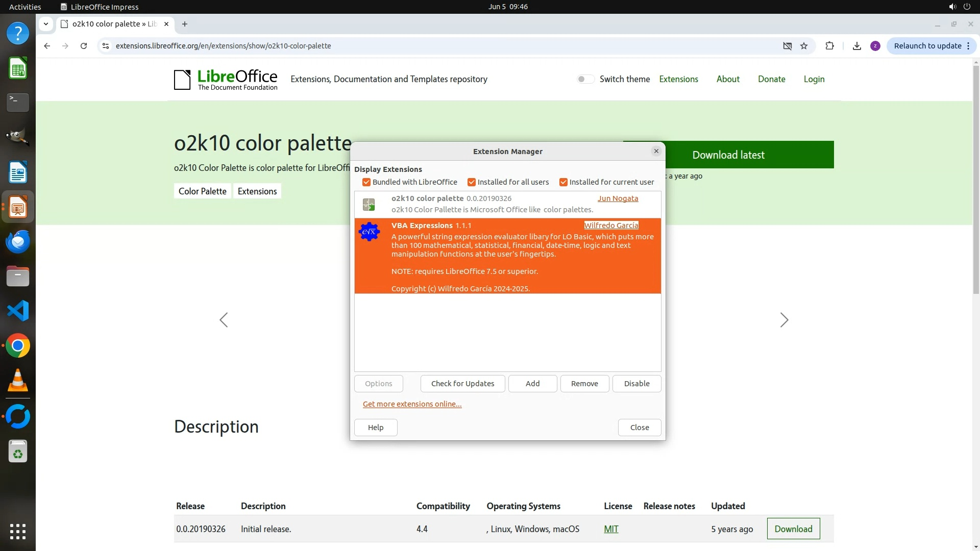Open LibreOffice Impress from dock
Image resolution: width=980 pixels, height=551 pixels.
[18, 207]
